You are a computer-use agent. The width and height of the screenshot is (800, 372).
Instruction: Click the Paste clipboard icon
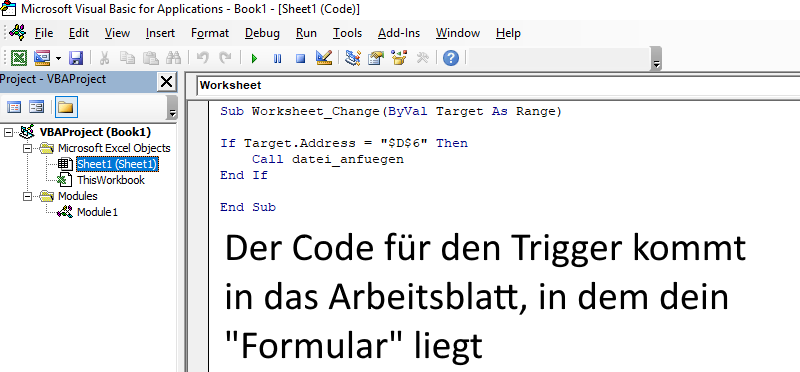[150, 58]
